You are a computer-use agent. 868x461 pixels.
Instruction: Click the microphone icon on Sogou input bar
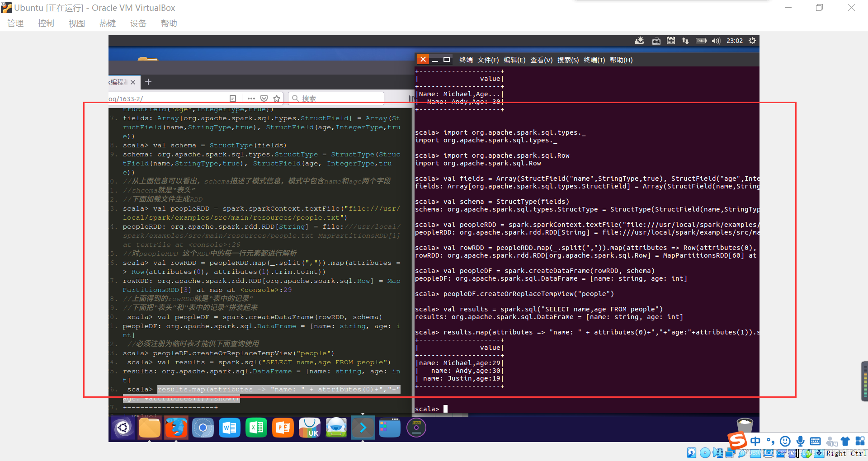click(800, 442)
